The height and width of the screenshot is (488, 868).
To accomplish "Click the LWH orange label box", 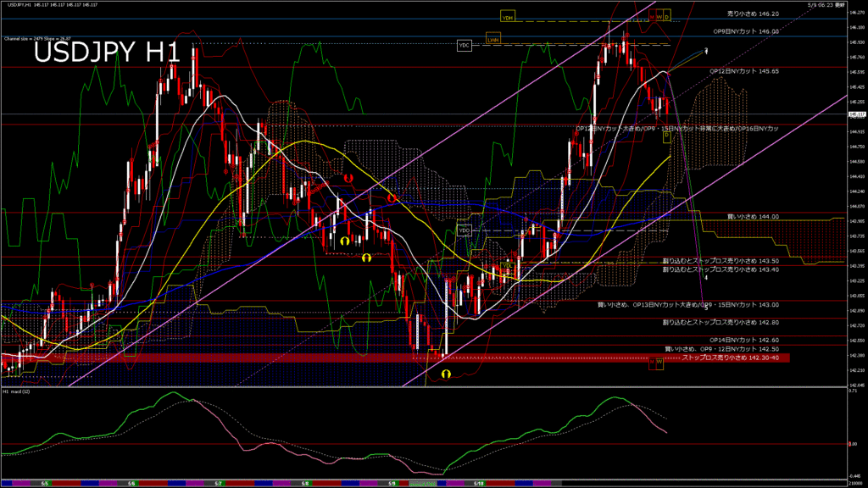I will (x=493, y=38).
